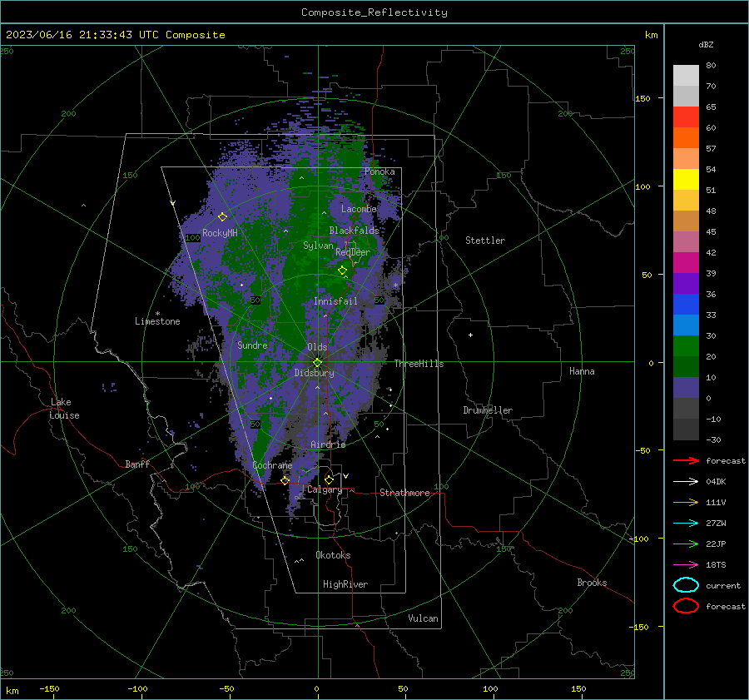749x700 pixels.
Task: Click the Strathmore city label
Action: (404, 493)
